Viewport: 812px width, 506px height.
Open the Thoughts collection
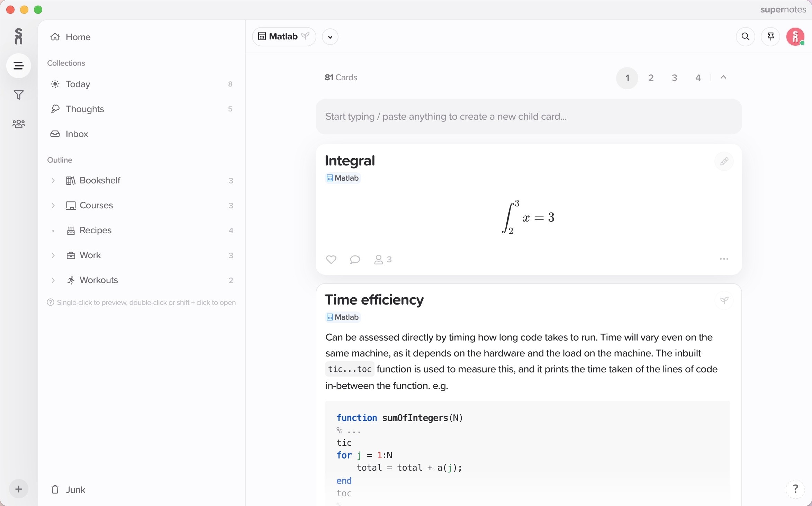(85, 109)
